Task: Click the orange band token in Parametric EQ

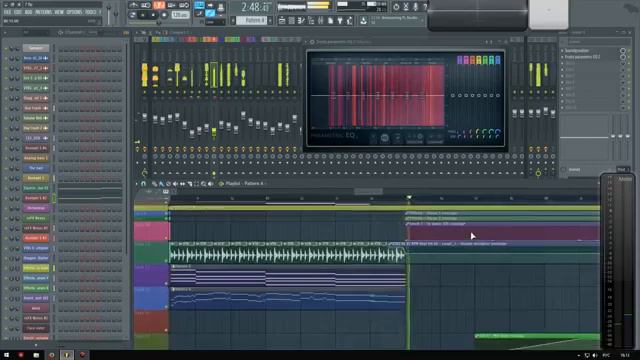Action: click(472, 60)
